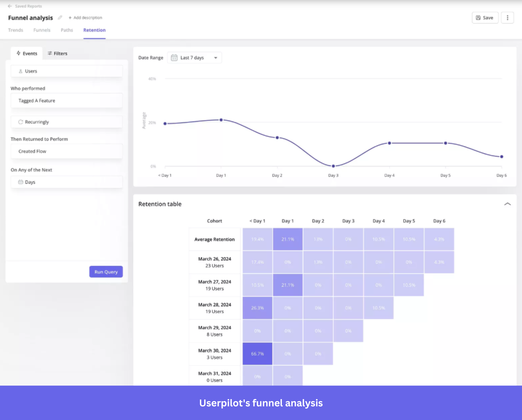The image size is (522, 420).
Task: Select the Paths tab
Action: tap(67, 30)
